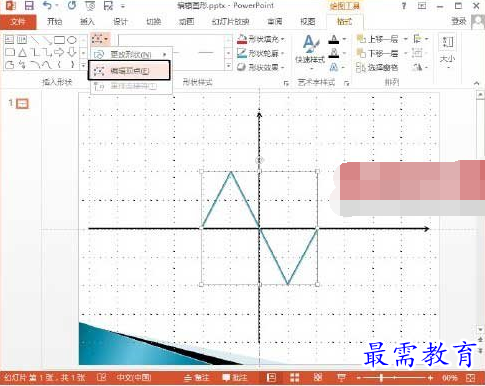485x386 pixels.
Task: Open 快速样式 (Quick Styles) WordArt gallery
Action: click(310, 52)
